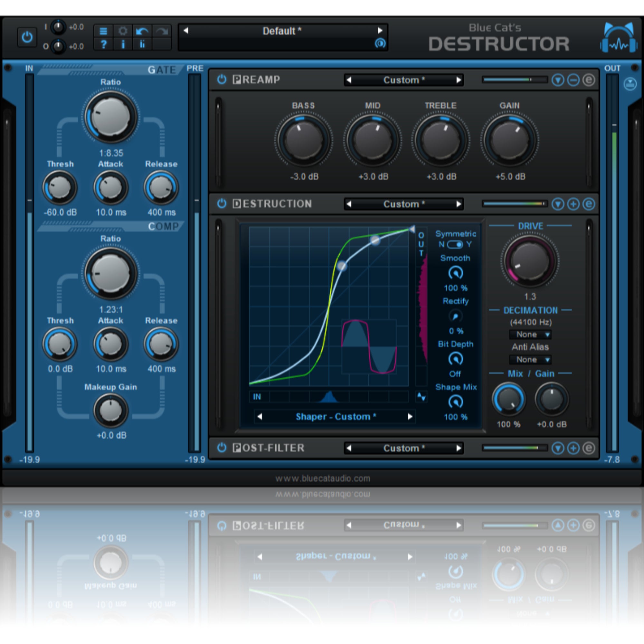Flip the Symmetric N/Y switch
644x644 pixels.
455,245
